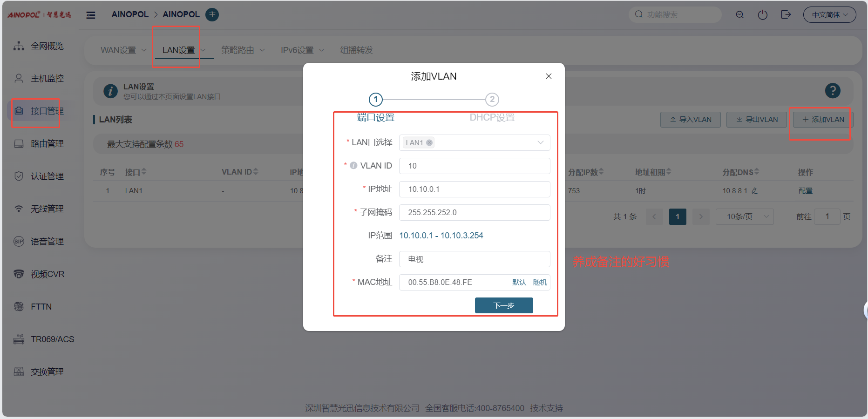Click 默认 to reset MAC address

(519, 282)
